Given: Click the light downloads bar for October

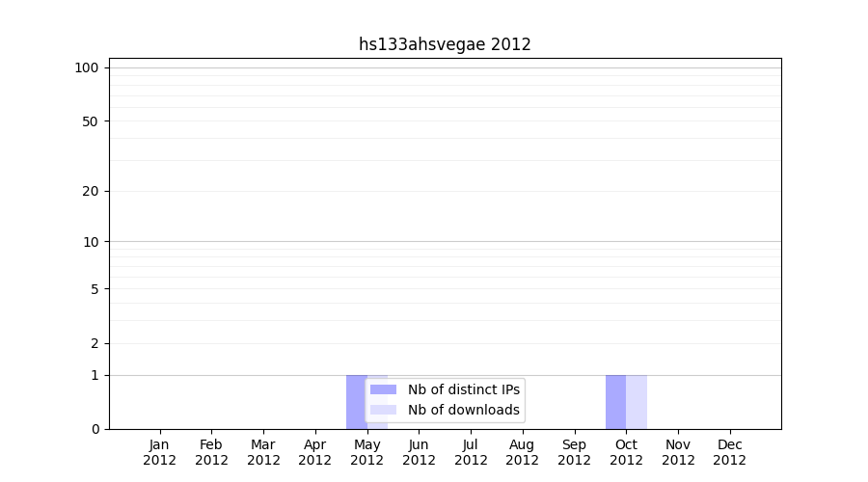Looking at the screenshot, I should [x=637, y=402].
